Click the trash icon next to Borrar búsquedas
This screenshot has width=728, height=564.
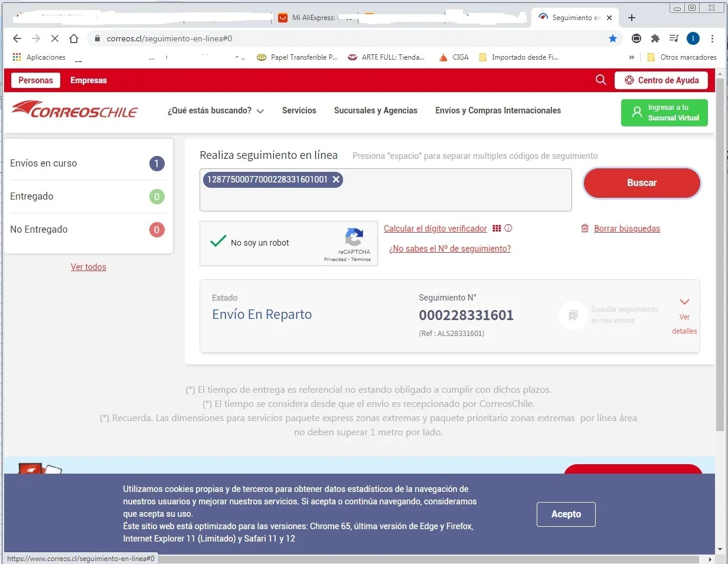[x=585, y=228]
